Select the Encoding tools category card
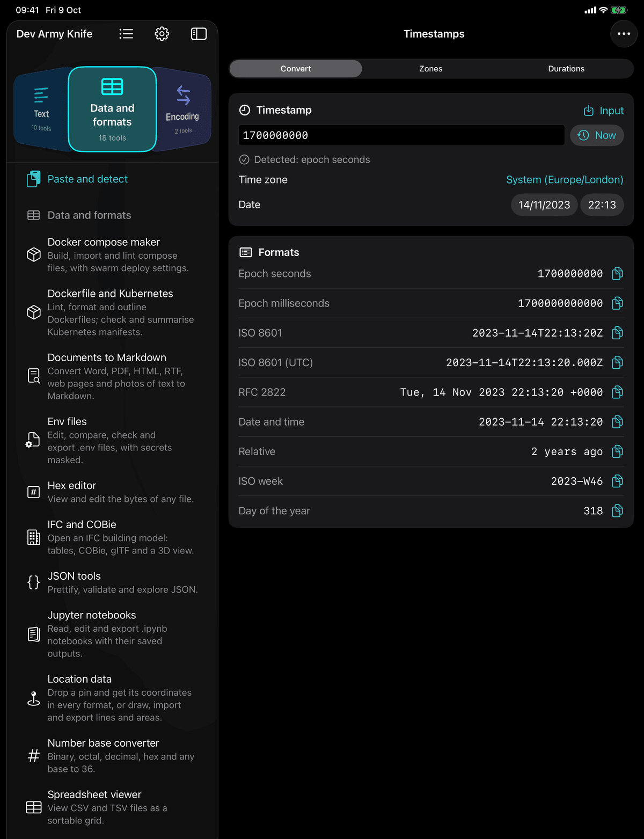This screenshot has height=839, width=644. point(182,110)
